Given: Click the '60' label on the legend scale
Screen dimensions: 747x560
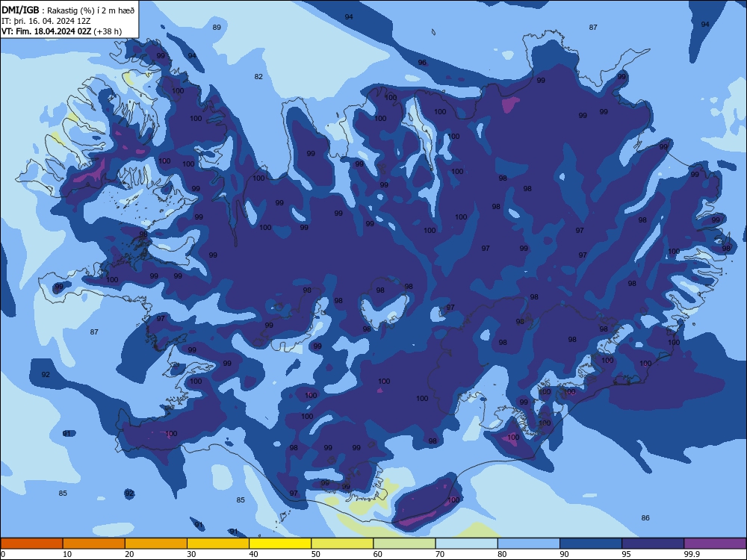Looking at the screenshot, I should pyautogui.click(x=378, y=554).
